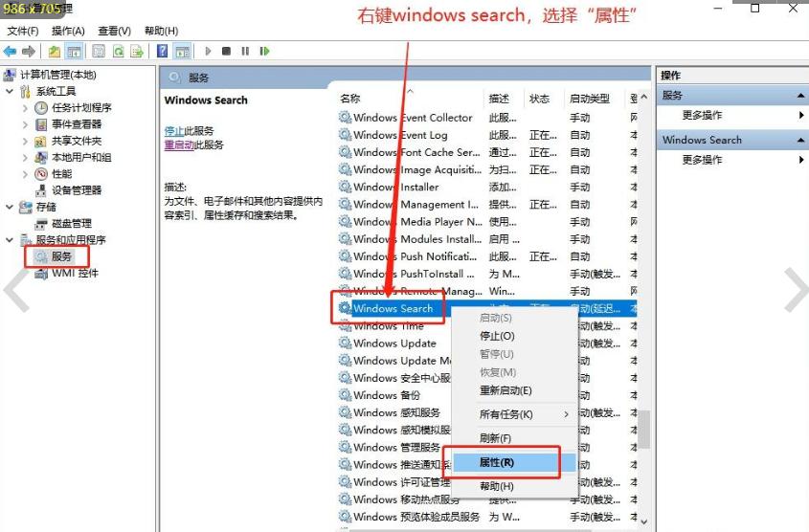Show next image with the right chevron
The height and width of the screenshot is (532, 809).
pyautogui.click(x=797, y=290)
